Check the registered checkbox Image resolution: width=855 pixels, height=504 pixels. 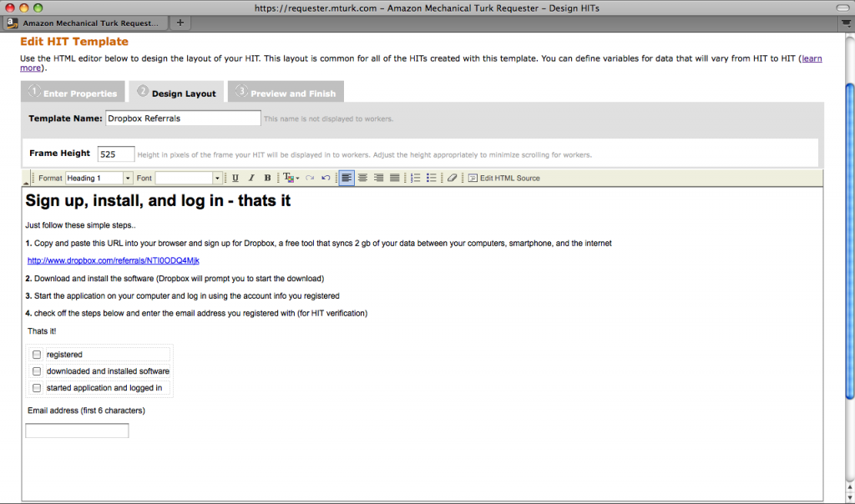pyautogui.click(x=37, y=355)
